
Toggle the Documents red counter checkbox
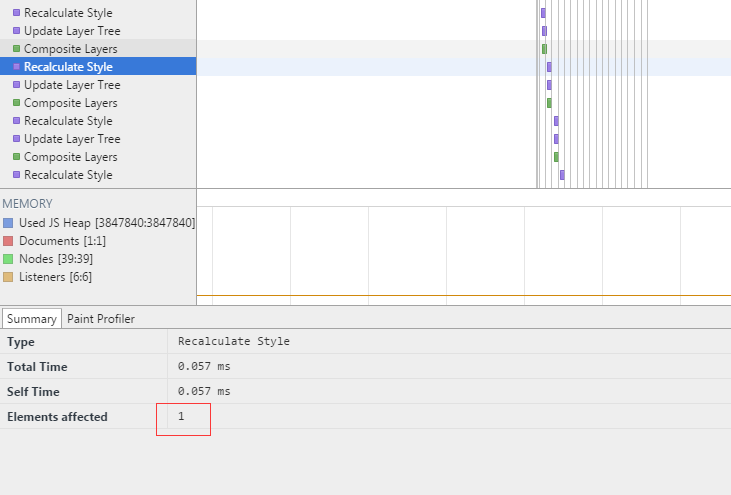pyautogui.click(x=8, y=241)
